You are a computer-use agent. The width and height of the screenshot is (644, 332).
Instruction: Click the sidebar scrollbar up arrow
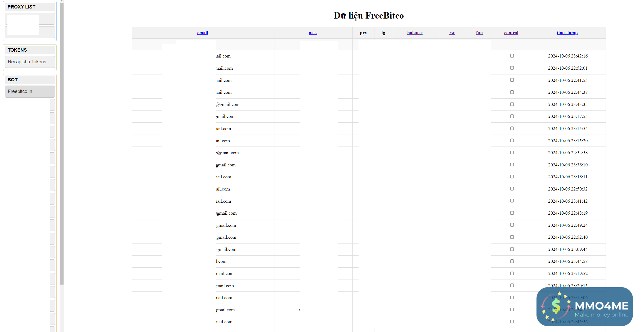pos(62,1)
